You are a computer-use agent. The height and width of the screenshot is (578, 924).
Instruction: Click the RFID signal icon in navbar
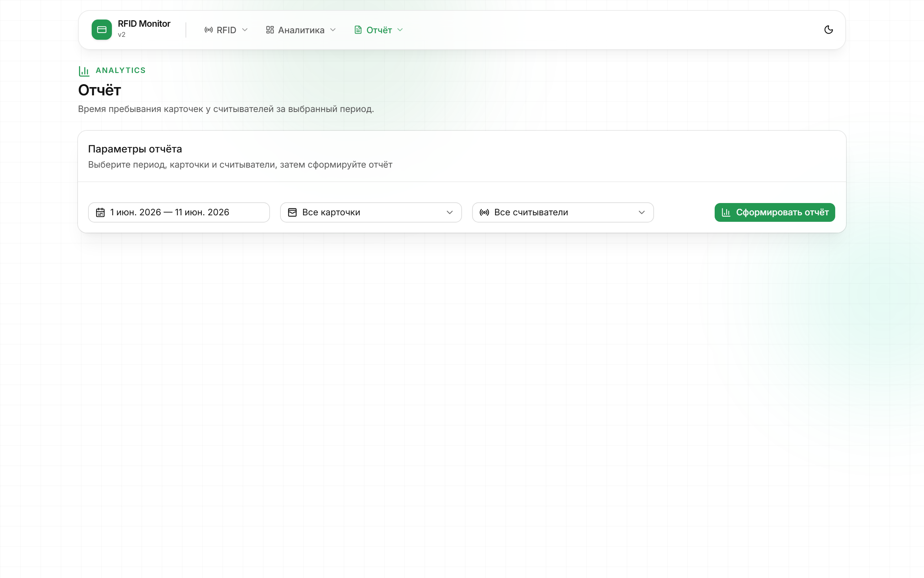coord(209,30)
